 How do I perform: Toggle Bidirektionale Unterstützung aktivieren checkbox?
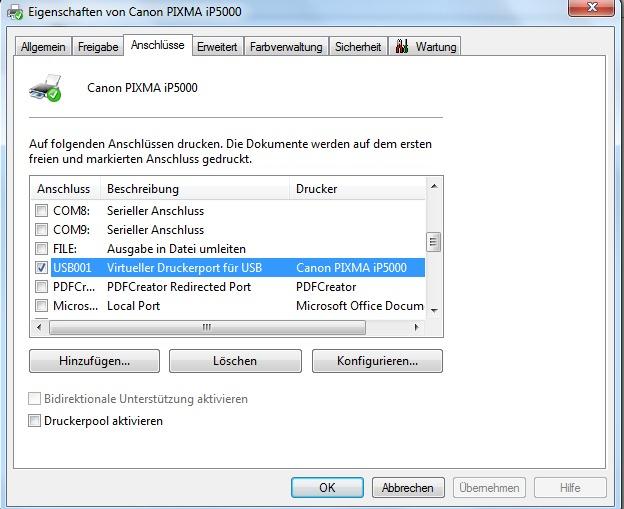click(34, 398)
